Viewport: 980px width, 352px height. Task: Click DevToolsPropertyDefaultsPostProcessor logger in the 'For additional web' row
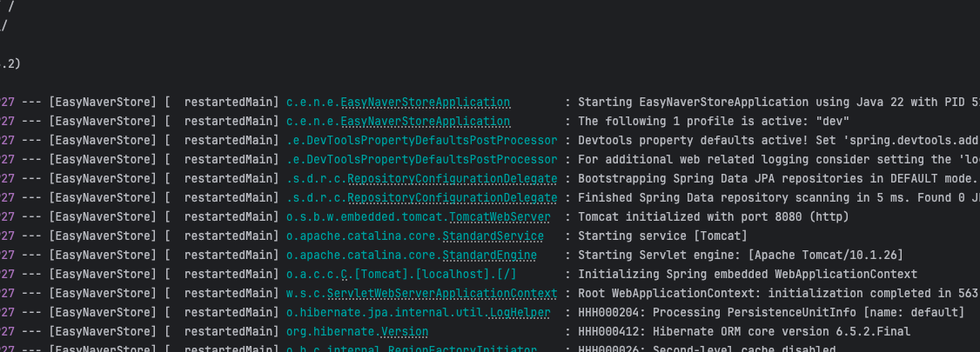pos(422,160)
